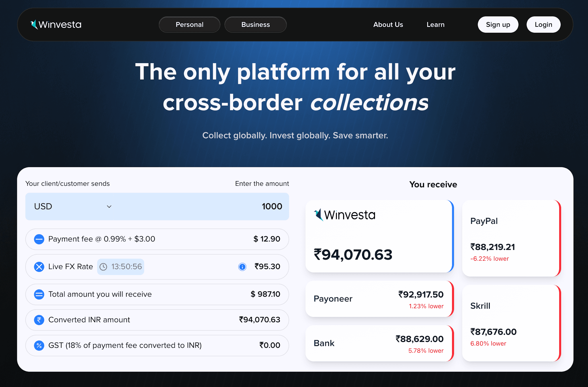Select the PayPal comparison card
This screenshot has height=387, width=588.
coord(511,238)
